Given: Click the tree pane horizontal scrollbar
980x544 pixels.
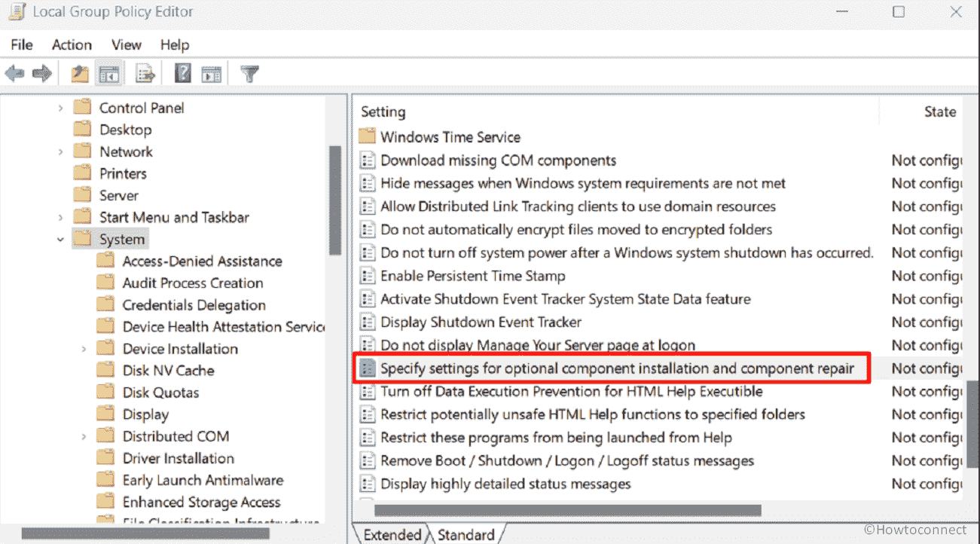Looking at the screenshot, I should click(145, 533).
